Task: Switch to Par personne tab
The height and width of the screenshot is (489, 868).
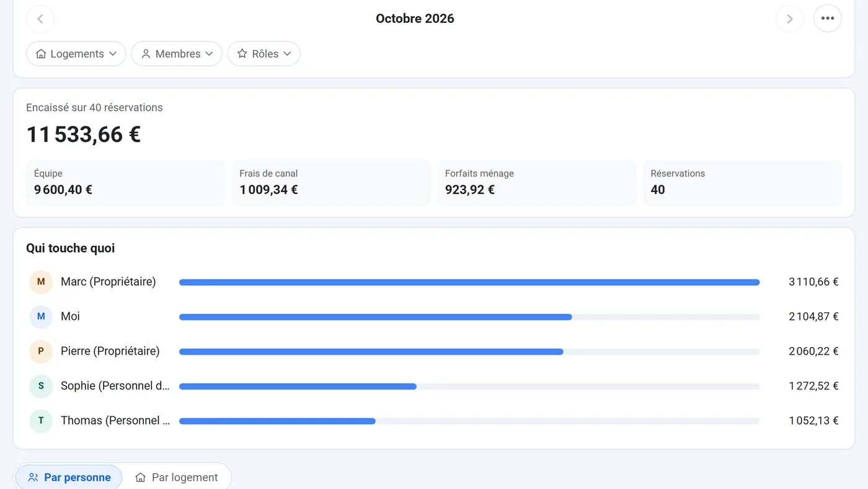Action: (x=69, y=477)
